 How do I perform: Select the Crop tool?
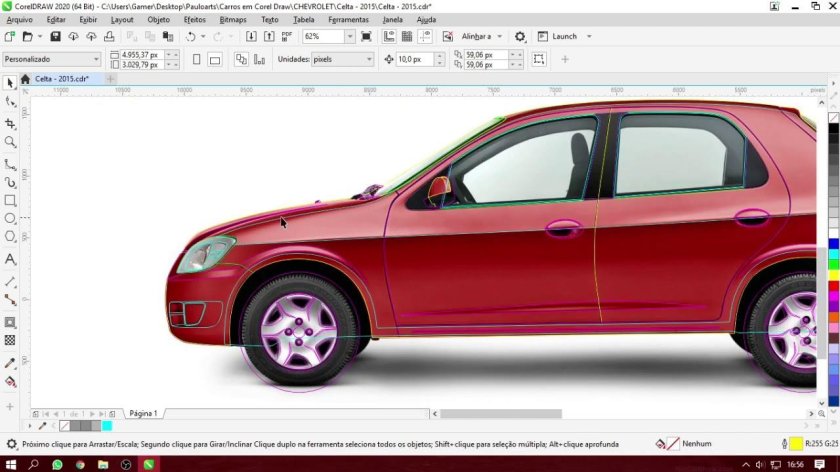pos(10,123)
